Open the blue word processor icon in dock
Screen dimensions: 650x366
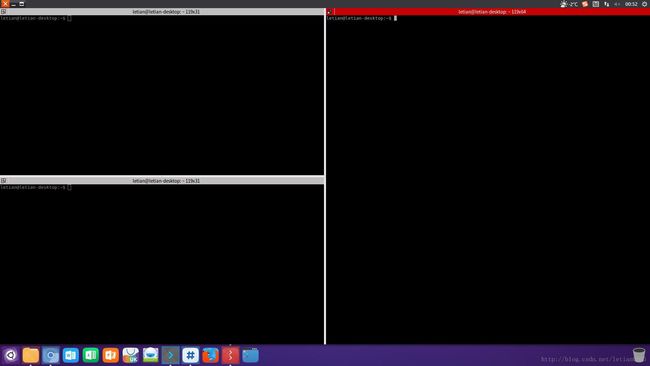point(70,355)
